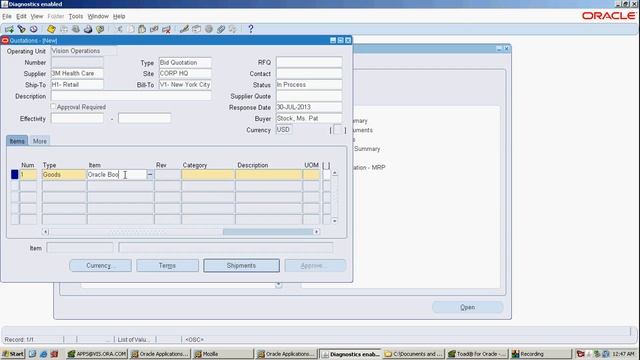This screenshot has height=360, width=640.
Task: Click the Effectivity start date field
Action: point(77,119)
